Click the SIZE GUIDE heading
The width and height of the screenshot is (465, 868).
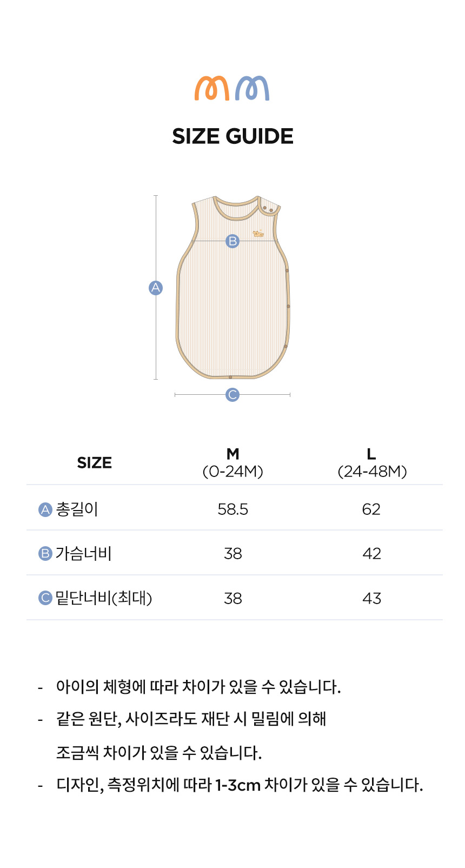click(232, 136)
